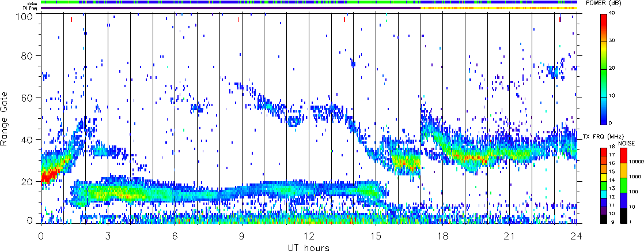Click the red marker just after 1 UT at top
The width and height of the screenshot is (644, 251).
coord(71,20)
